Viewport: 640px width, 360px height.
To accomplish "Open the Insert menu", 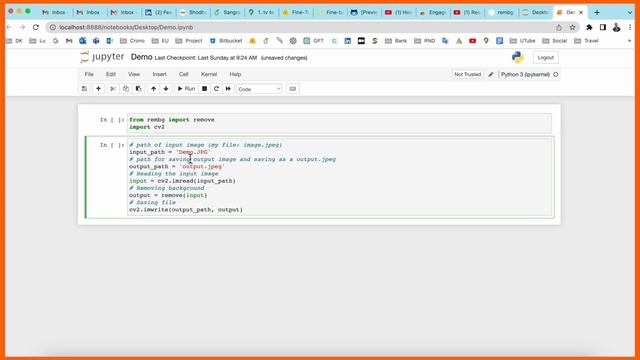I will coord(159,74).
